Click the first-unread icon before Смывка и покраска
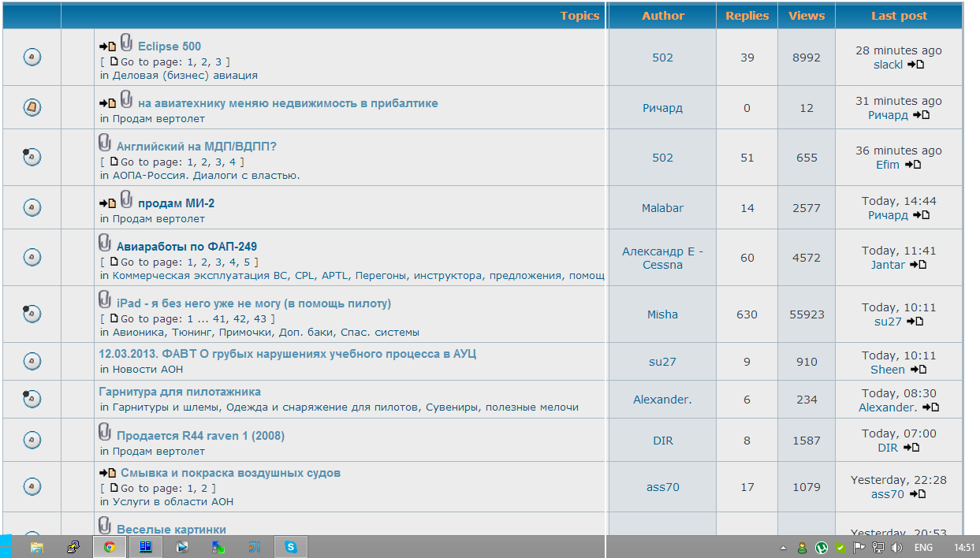Image resolution: width=980 pixels, height=558 pixels. (107, 474)
